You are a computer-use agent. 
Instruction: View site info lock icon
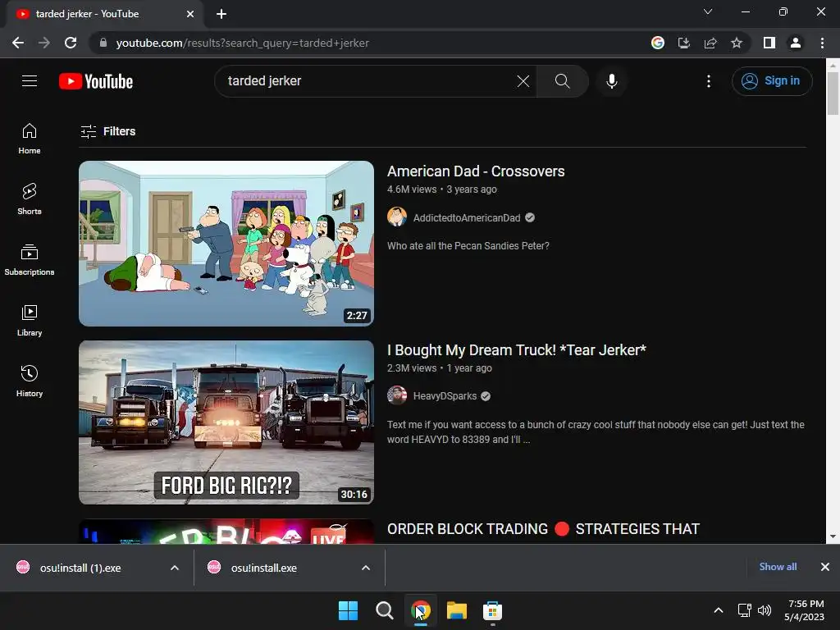103,43
